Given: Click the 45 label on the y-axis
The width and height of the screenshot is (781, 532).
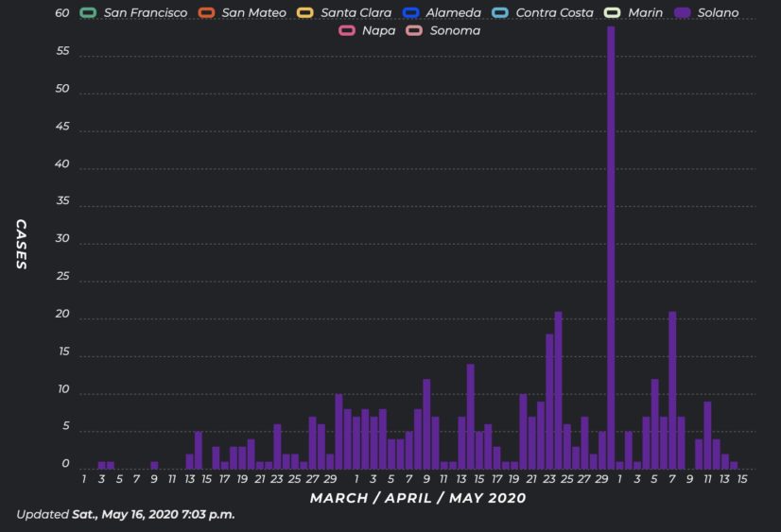Looking at the screenshot, I should coord(62,127).
